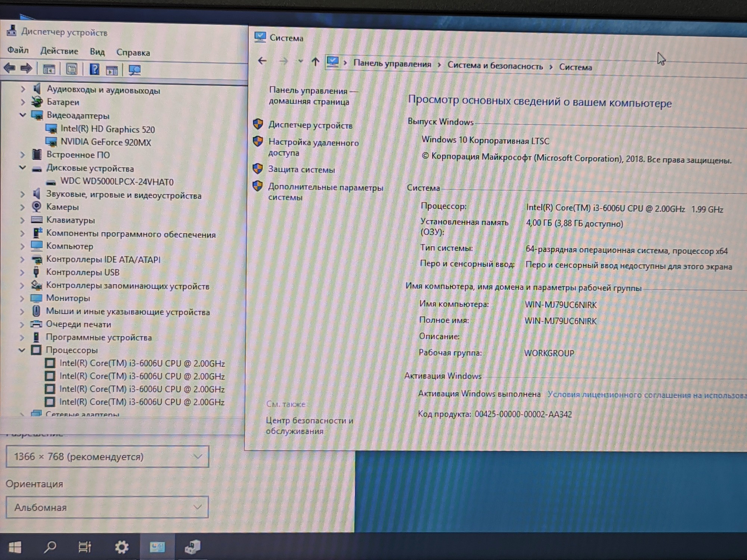Image resolution: width=747 pixels, height=560 pixels.
Task: Open the Settings gear on the taskbar
Action: tap(121, 547)
